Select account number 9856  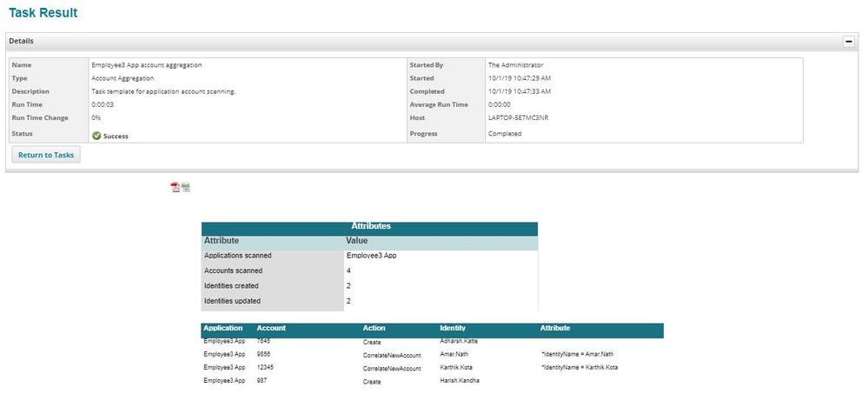pyautogui.click(x=263, y=354)
